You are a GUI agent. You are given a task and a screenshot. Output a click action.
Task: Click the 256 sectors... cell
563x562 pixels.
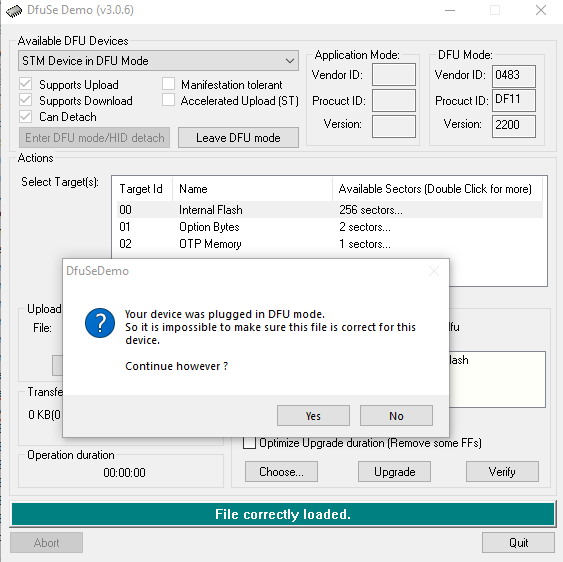pos(371,210)
